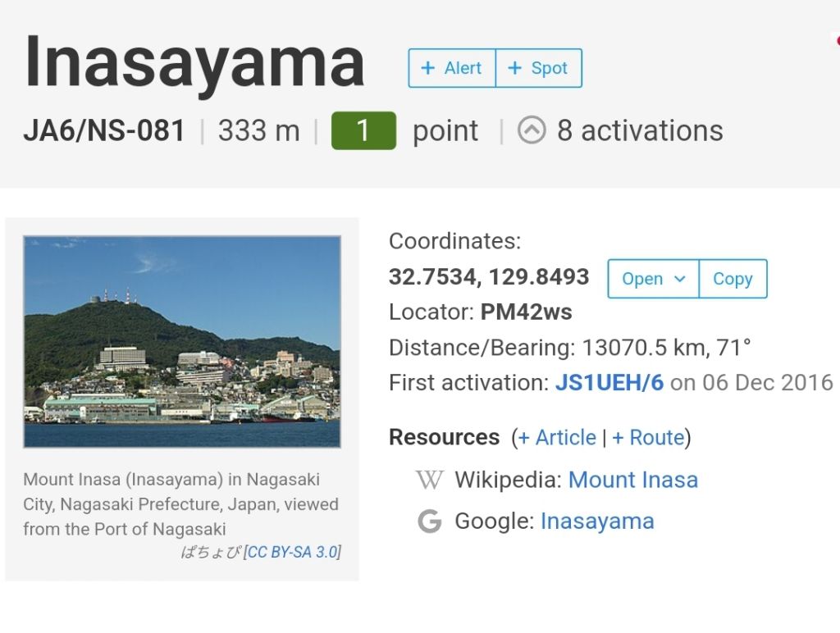Viewport: 840px width, 633px height.
Task: Copy the summit coordinates
Action: tap(733, 279)
